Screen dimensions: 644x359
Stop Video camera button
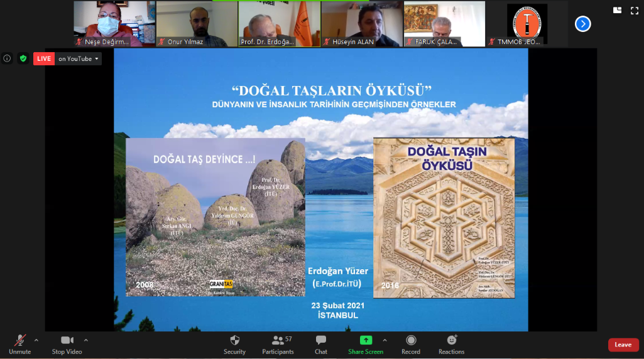point(67,345)
